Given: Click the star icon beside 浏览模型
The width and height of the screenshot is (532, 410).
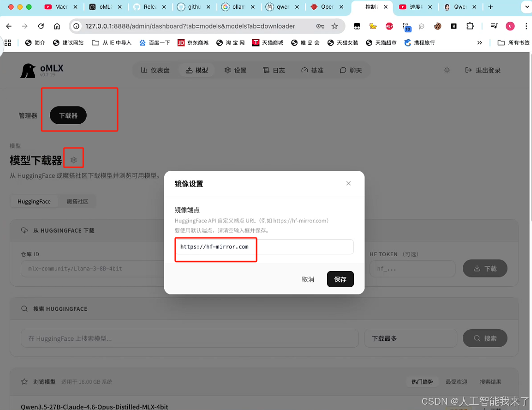Looking at the screenshot, I should [x=24, y=381].
